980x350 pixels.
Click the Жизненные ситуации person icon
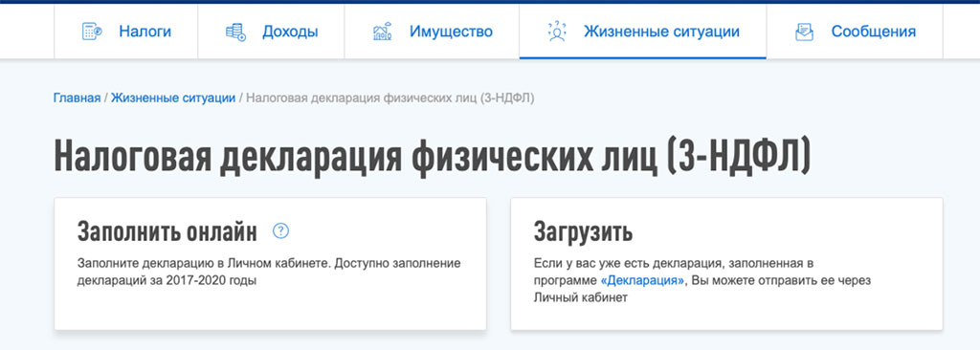click(x=556, y=32)
